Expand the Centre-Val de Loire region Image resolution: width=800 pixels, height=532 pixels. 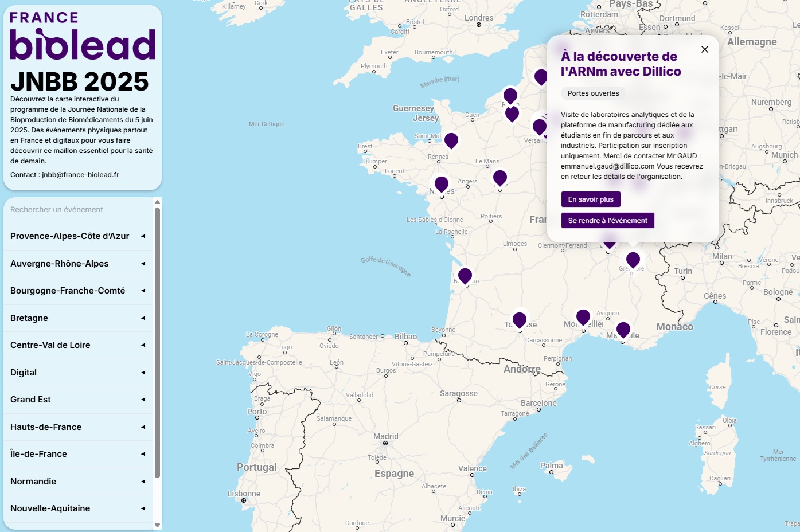[x=79, y=345]
